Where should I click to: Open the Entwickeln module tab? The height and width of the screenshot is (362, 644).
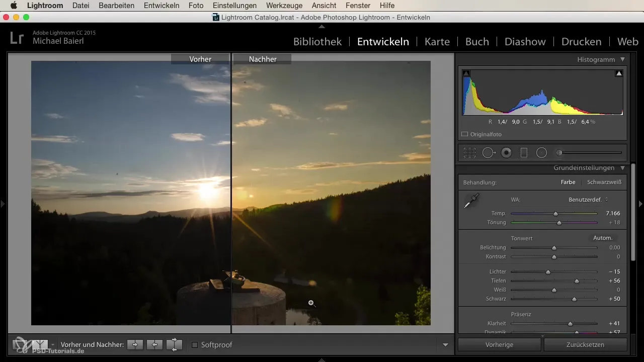[x=383, y=42]
